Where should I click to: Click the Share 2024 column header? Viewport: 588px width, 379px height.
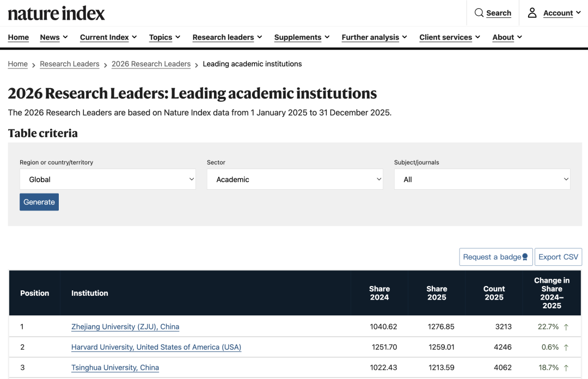click(379, 293)
